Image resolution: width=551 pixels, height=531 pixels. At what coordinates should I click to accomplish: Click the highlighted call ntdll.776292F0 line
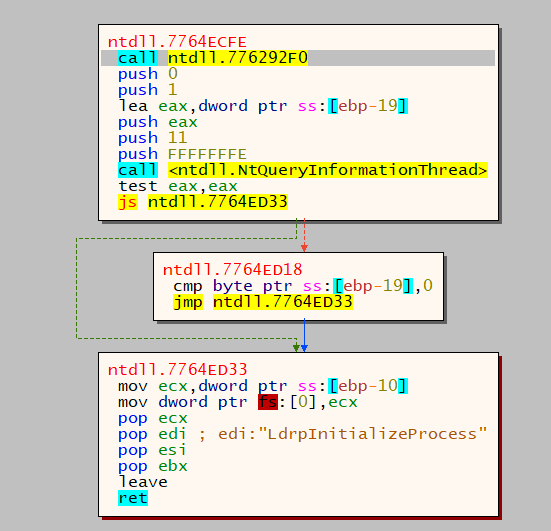click(298, 58)
